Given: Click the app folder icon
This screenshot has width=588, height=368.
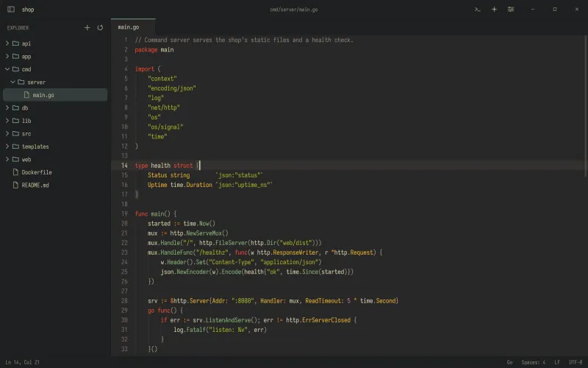Looking at the screenshot, I should click(15, 57).
